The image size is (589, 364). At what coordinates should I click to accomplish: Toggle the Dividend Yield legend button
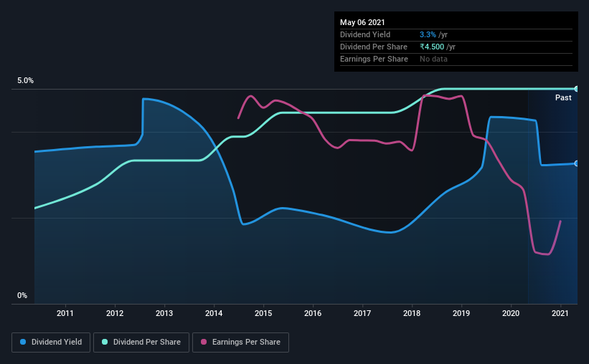(x=51, y=343)
